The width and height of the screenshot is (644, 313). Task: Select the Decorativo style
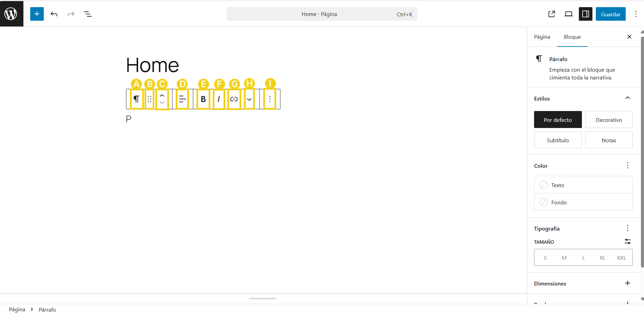point(609,120)
